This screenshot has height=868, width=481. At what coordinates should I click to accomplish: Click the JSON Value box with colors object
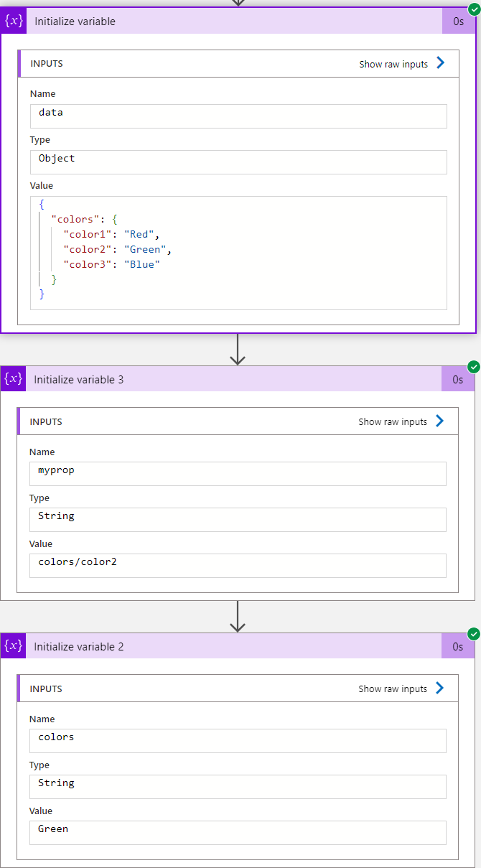tap(238, 253)
